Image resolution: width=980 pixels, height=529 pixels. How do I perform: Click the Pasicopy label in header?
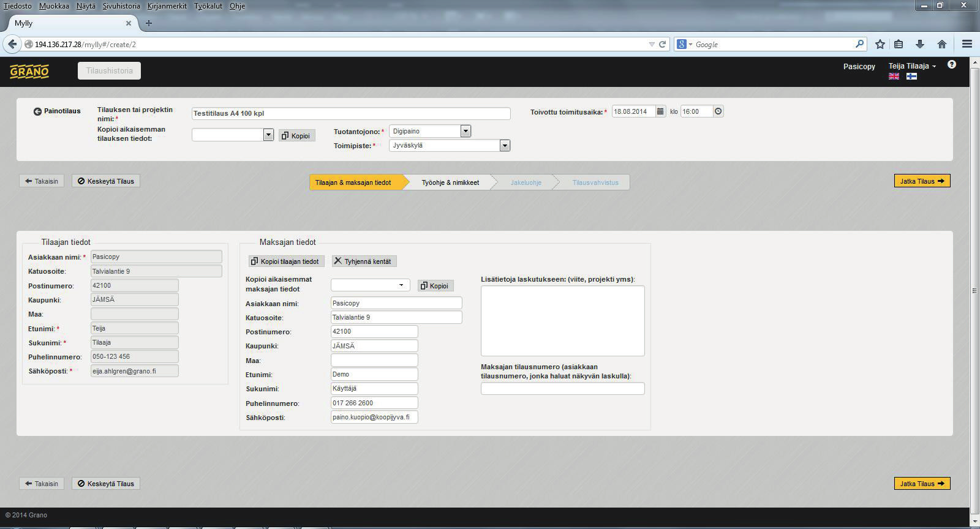[x=859, y=66]
